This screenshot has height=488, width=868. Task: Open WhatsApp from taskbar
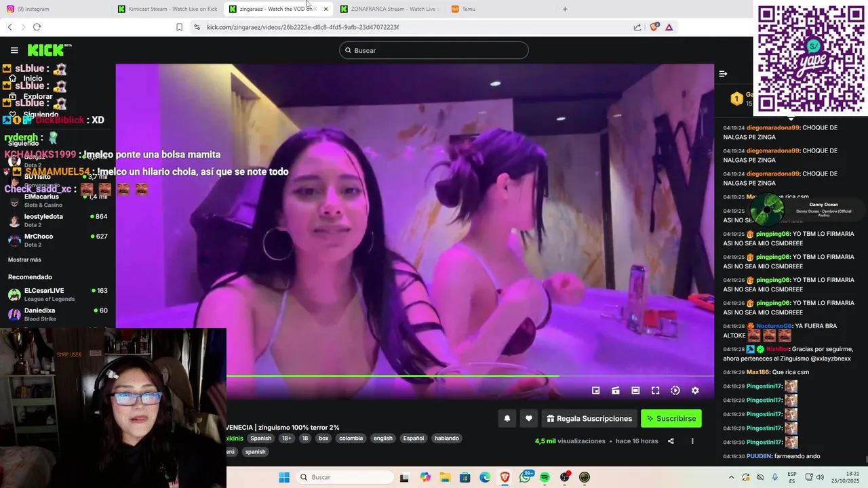[x=525, y=477]
